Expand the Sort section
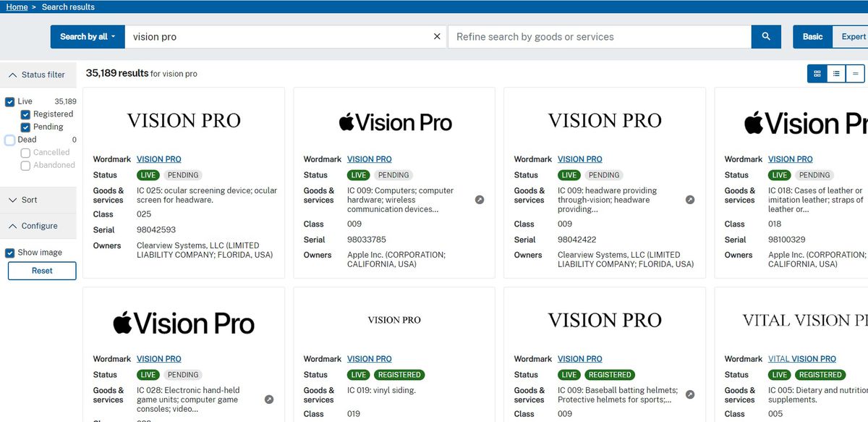 point(38,200)
